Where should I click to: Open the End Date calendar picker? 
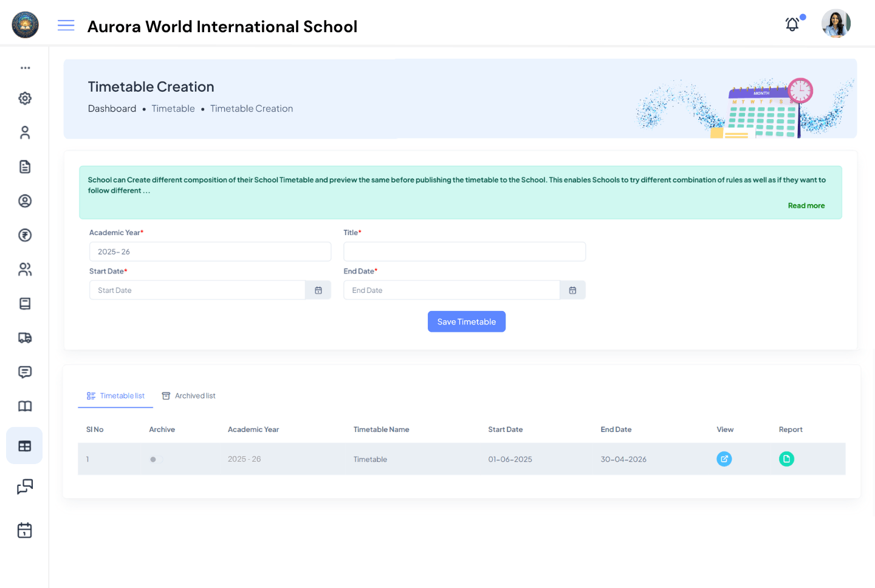[572, 290]
